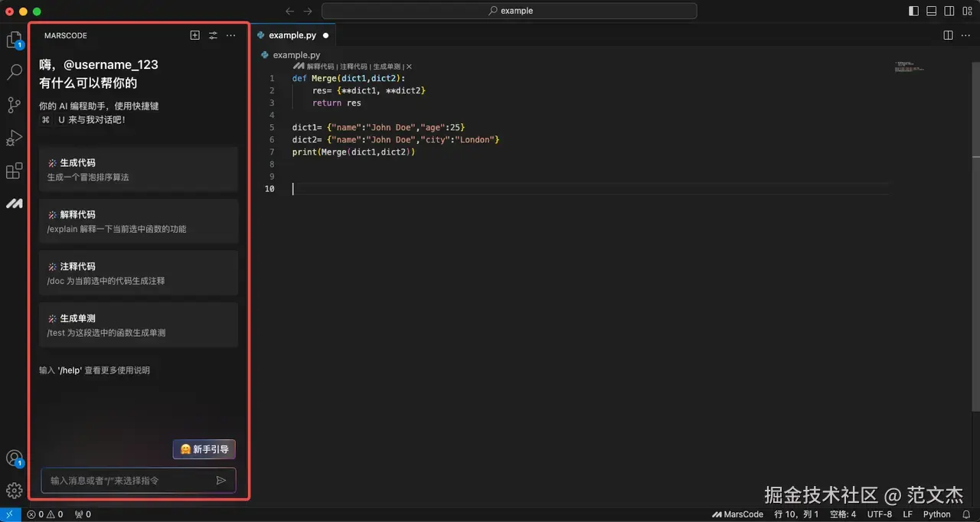
Task: Open the Source Control view
Action: point(14,105)
